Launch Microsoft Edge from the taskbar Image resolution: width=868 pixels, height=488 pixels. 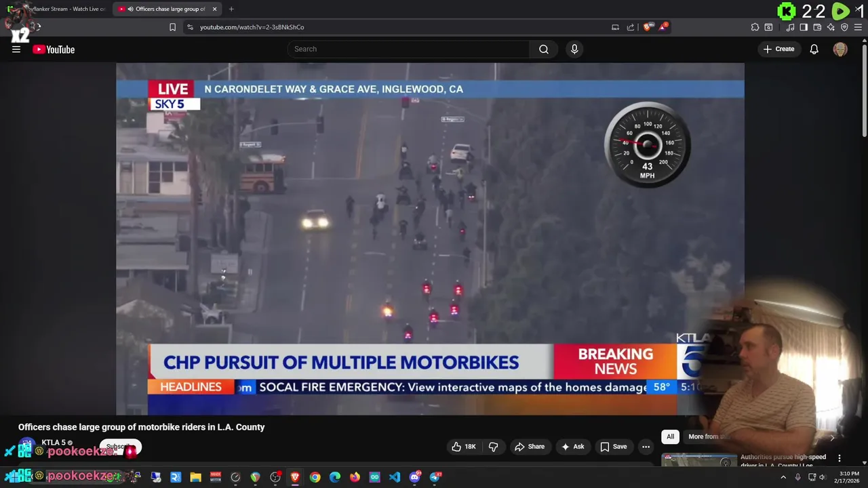[x=335, y=477]
